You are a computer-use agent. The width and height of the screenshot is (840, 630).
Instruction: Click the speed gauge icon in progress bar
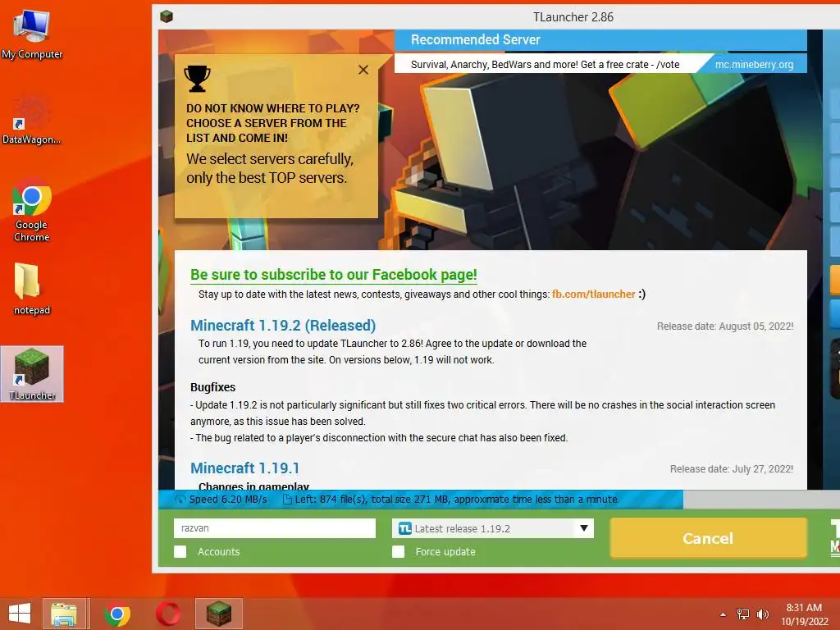[180, 500]
